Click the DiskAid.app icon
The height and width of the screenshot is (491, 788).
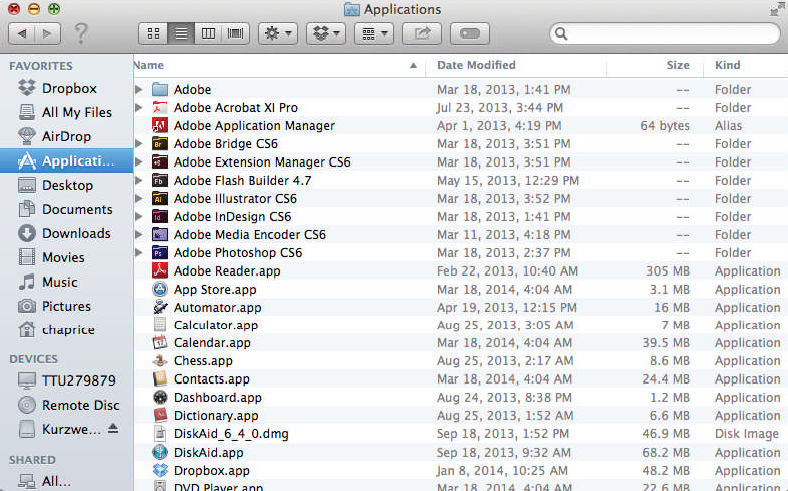(160, 452)
